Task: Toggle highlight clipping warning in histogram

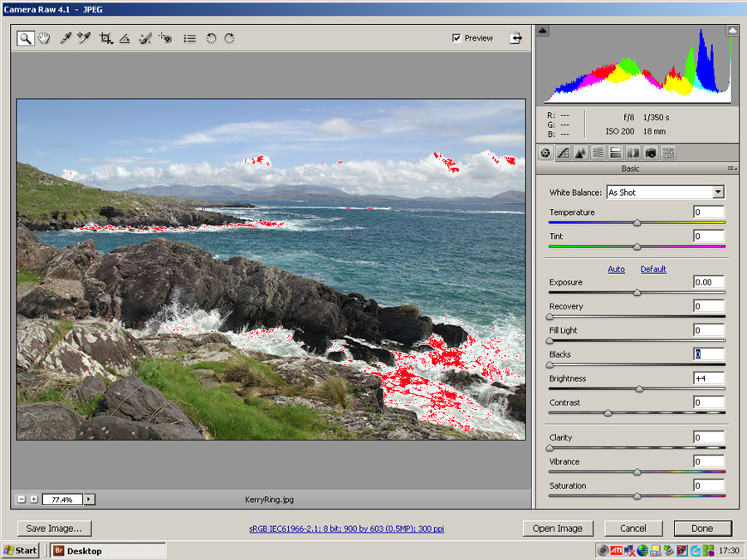Action: coord(732,31)
